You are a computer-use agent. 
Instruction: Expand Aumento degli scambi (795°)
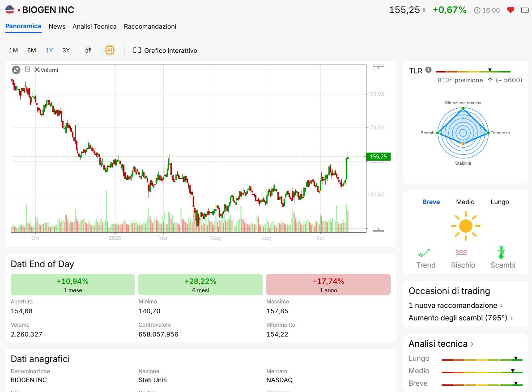click(460, 318)
